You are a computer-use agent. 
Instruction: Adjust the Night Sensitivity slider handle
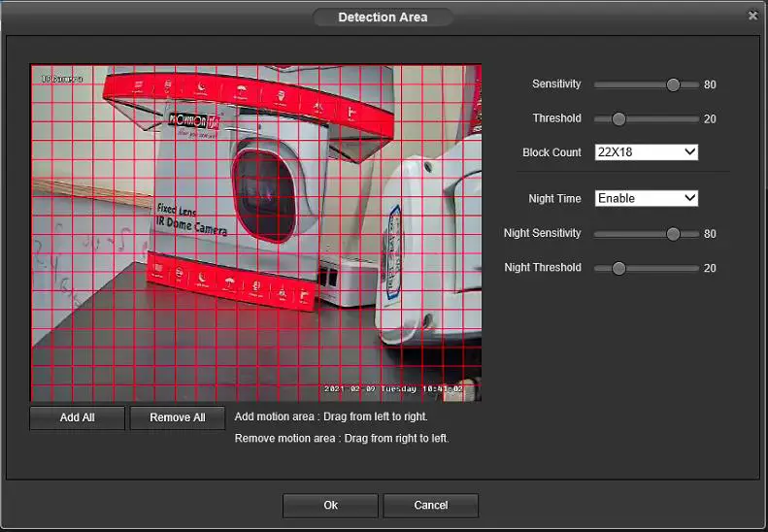coord(673,234)
